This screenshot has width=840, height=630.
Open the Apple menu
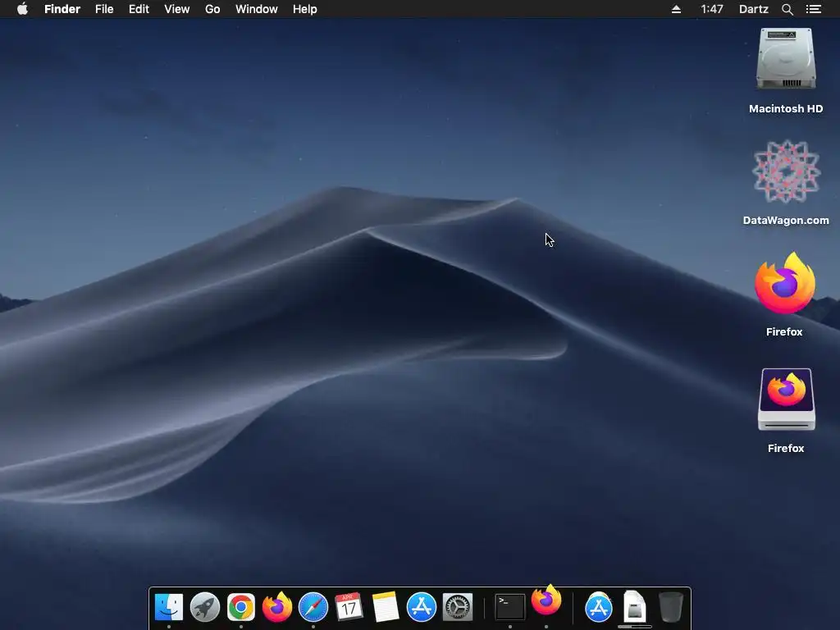22,9
